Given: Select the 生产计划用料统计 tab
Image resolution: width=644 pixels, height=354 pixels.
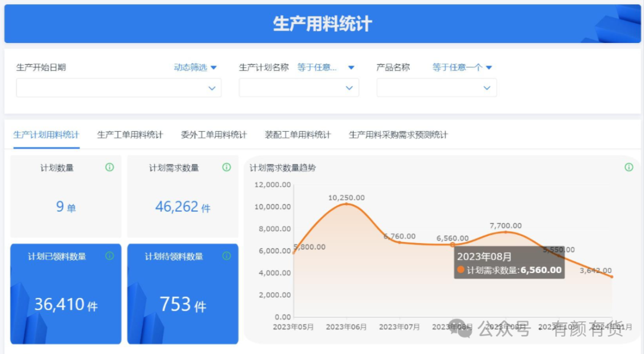Looking at the screenshot, I should [46, 135].
